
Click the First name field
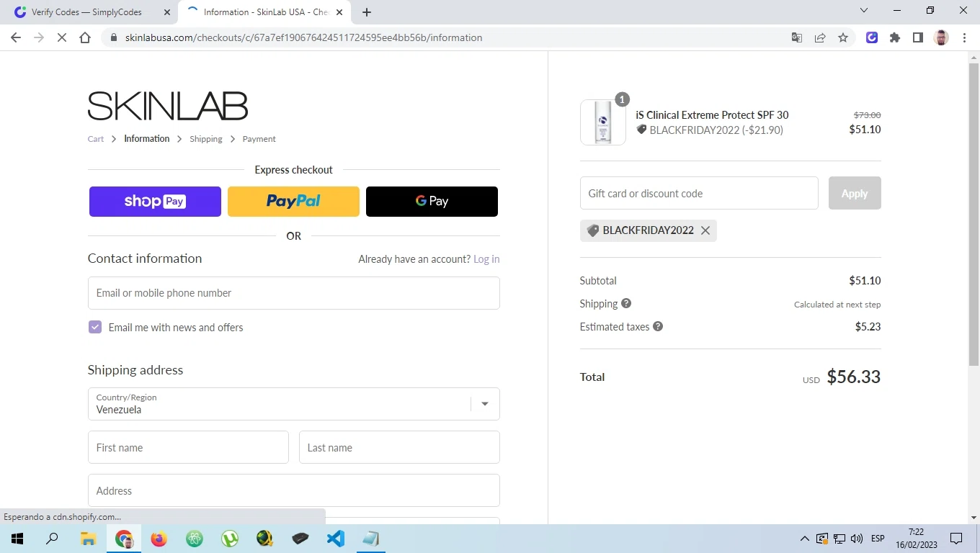point(188,447)
